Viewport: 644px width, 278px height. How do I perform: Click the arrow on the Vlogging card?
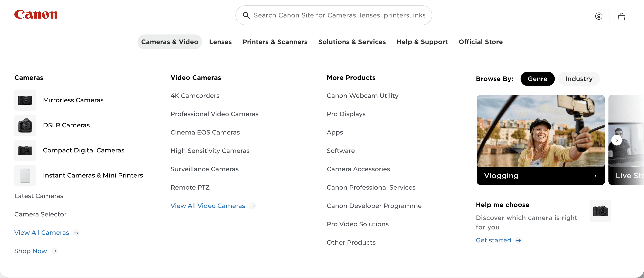[x=594, y=176]
